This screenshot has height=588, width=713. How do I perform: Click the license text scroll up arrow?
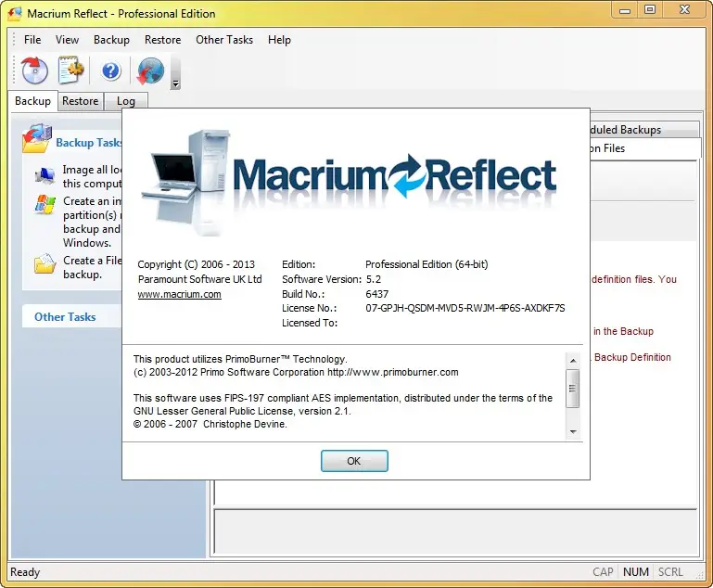coord(573,361)
